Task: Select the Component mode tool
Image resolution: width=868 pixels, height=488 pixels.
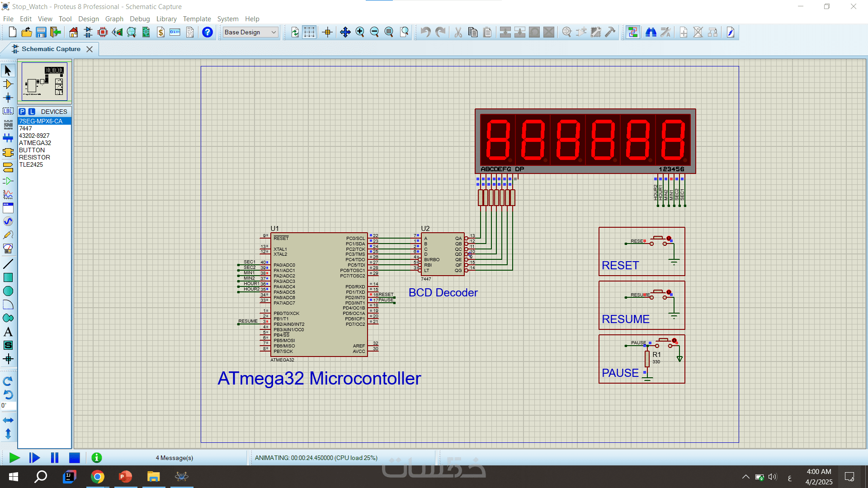Action: point(8,84)
